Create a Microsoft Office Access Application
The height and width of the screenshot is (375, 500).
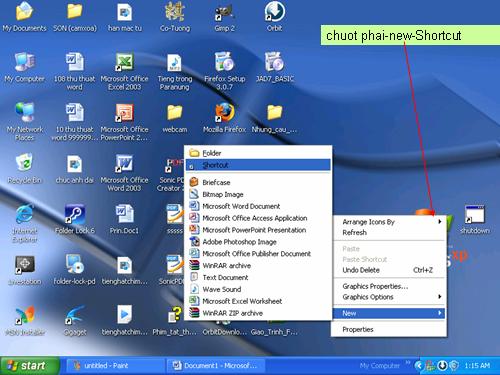click(258, 218)
